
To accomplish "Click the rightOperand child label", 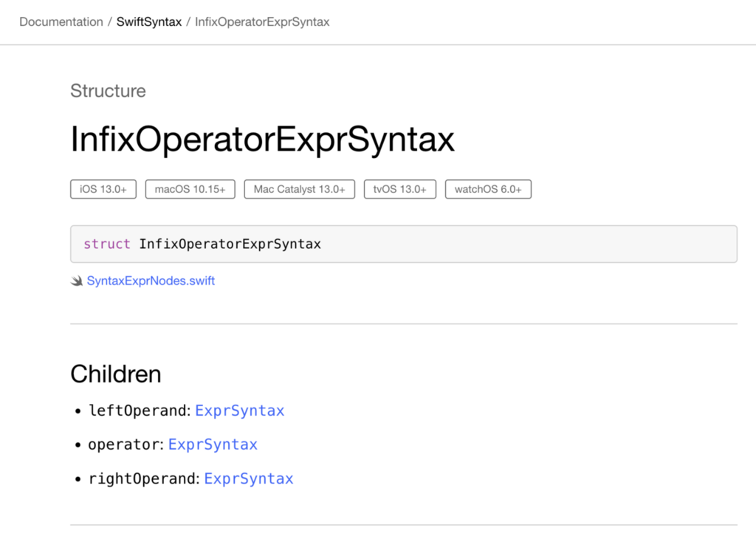I will tap(142, 478).
